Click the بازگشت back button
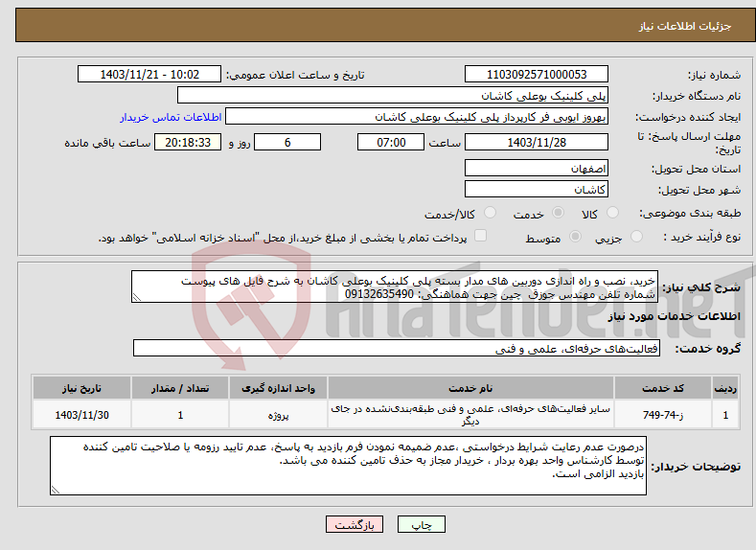Viewport: 756px width, 550px height. (355, 524)
